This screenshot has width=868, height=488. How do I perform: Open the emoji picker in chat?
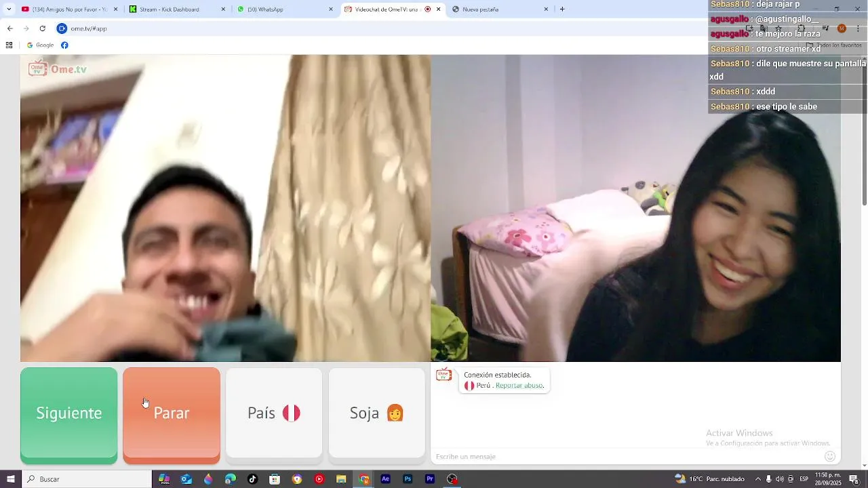click(x=830, y=456)
